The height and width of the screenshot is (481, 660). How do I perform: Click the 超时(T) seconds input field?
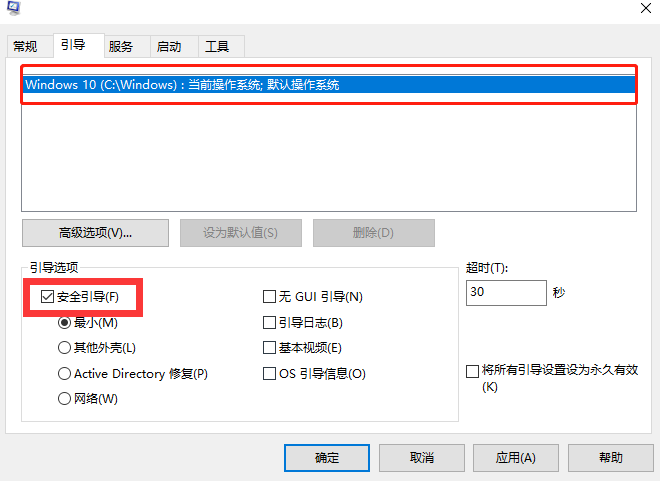point(505,293)
